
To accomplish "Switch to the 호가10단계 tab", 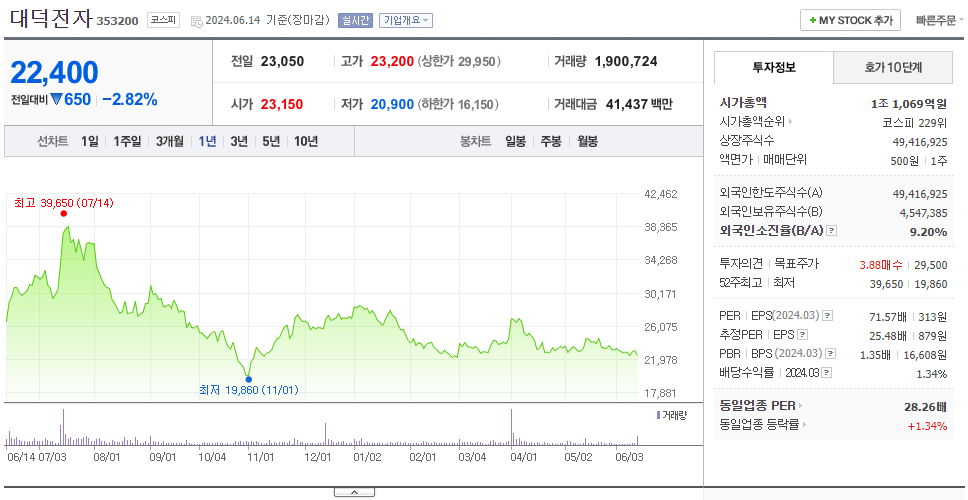I will coord(893,67).
